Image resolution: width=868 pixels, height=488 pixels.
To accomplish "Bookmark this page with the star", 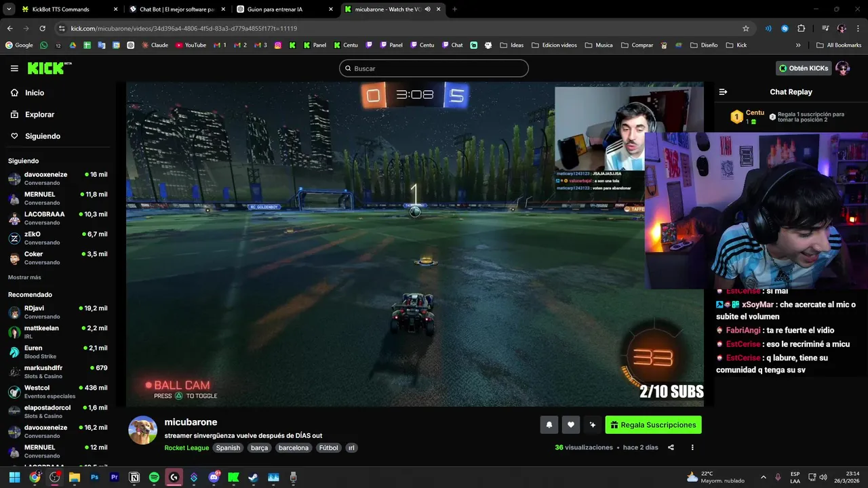I will (x=746, y=28).
